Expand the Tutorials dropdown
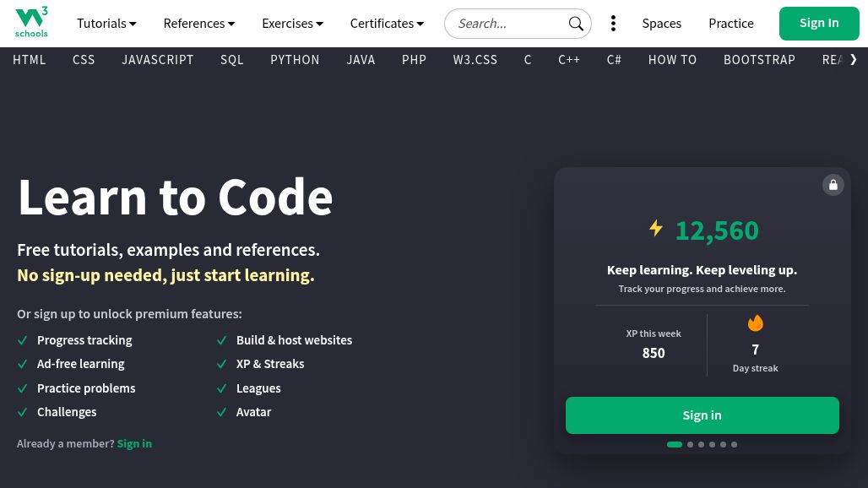Viewport: 868px width, 488px height. click(x=106, y=24)
